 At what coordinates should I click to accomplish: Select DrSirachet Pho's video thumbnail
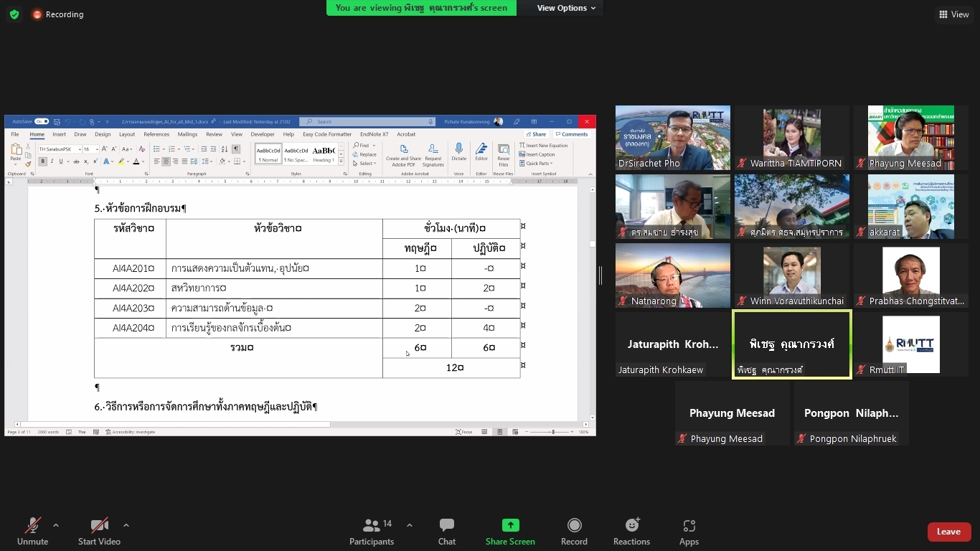[x=672, y=138]
